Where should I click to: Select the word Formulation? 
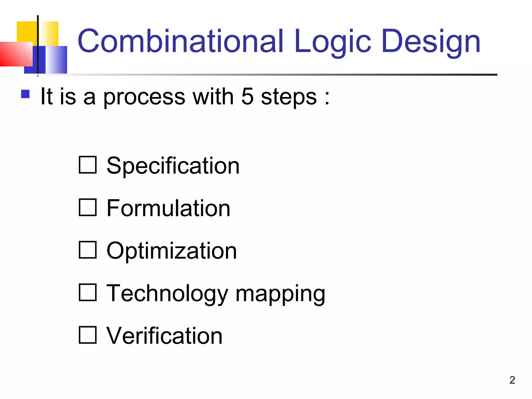(168, 208)
